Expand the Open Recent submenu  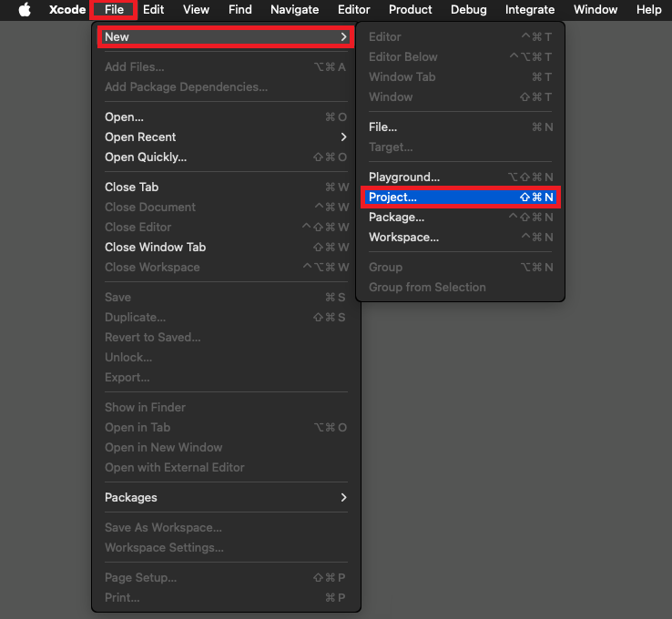tap(226, 137)
